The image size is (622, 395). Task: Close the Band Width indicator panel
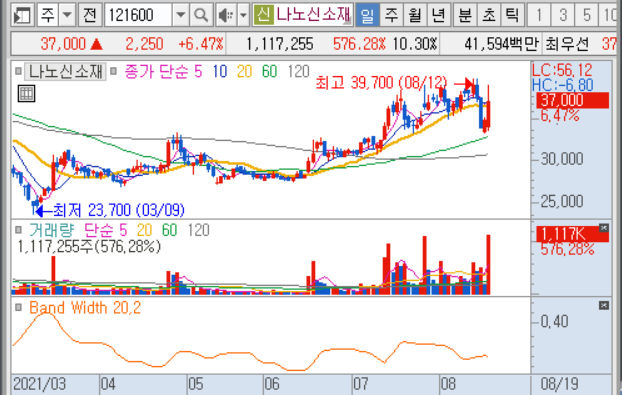click(x=603, y=305)
